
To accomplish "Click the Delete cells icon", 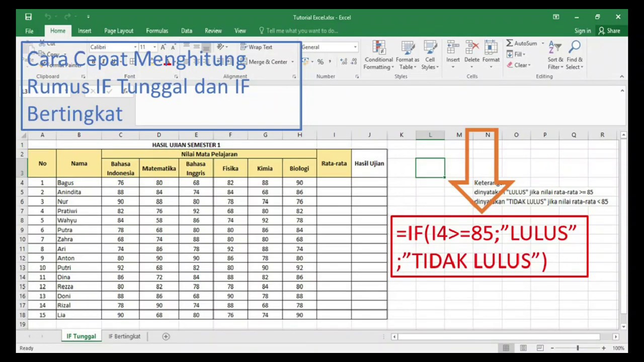I will click(x=472, y=48).
